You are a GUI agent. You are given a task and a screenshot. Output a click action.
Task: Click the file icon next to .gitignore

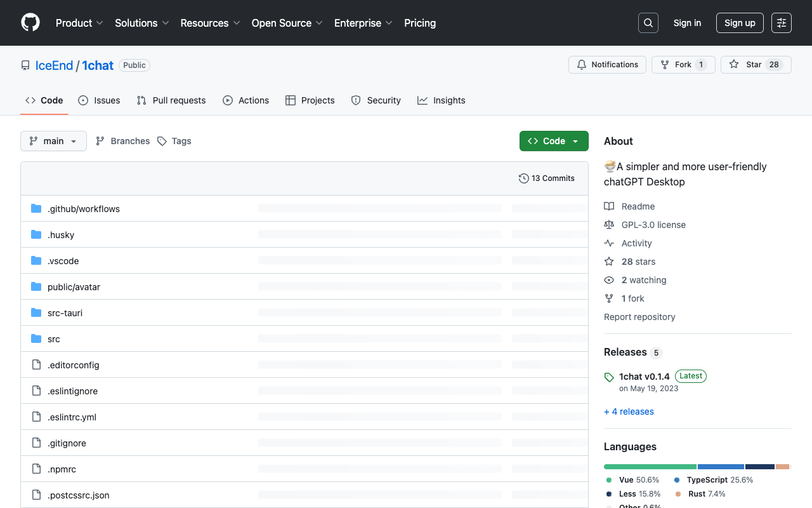(36, 443)
